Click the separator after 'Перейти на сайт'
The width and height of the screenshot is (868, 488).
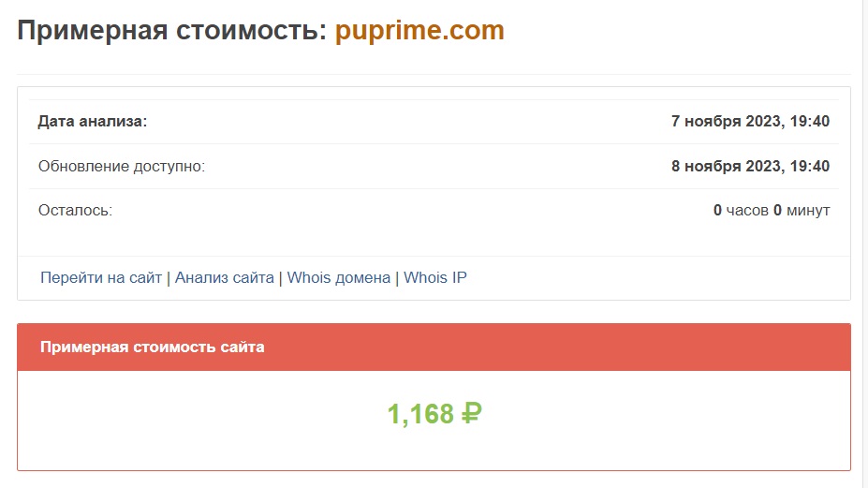coord(169,277)
